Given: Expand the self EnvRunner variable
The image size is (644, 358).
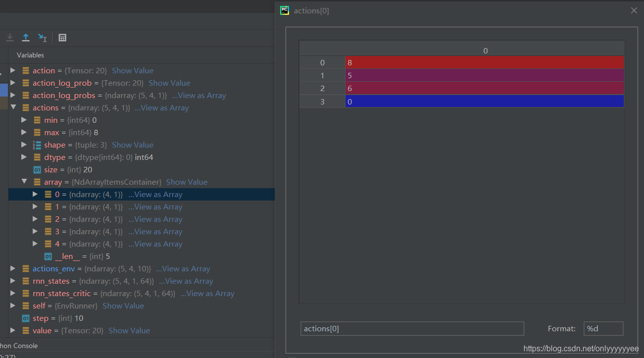Looking at the screenshot, I should tap(13, 306).
